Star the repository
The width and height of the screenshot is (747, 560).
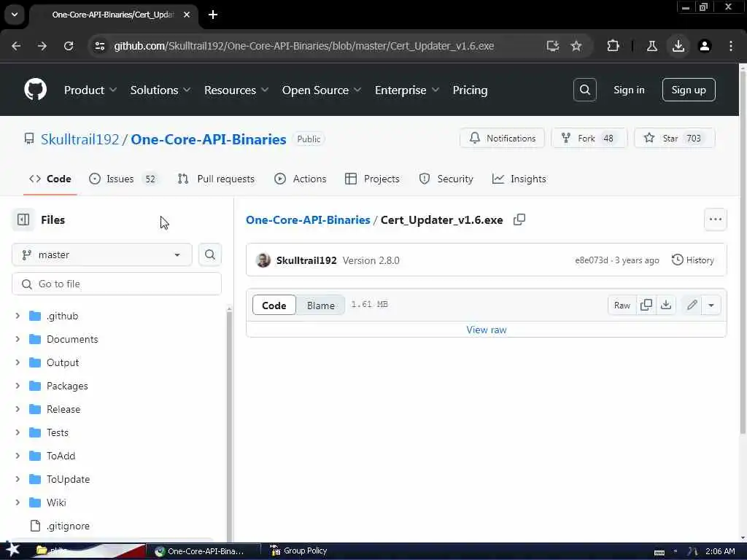point(674,138)
